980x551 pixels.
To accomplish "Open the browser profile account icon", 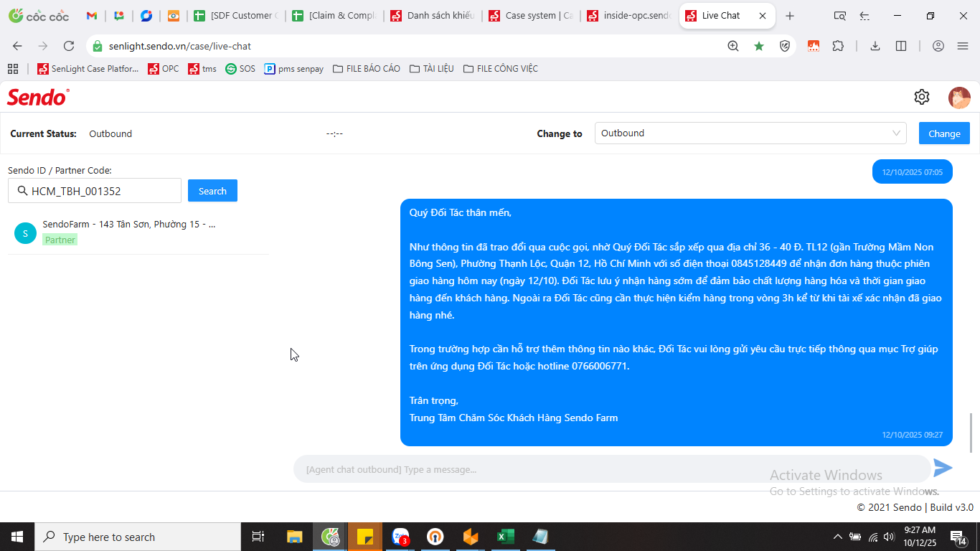I will (938, 46).
